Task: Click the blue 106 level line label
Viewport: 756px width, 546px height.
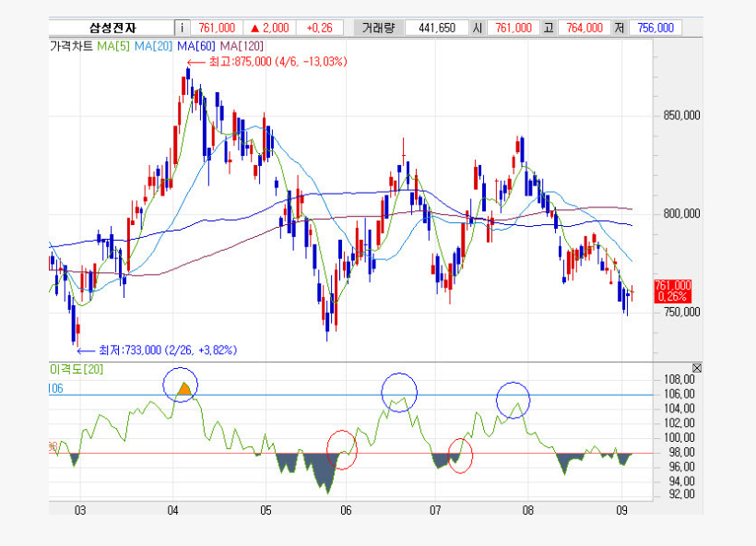Action: [x=57, y=390]
